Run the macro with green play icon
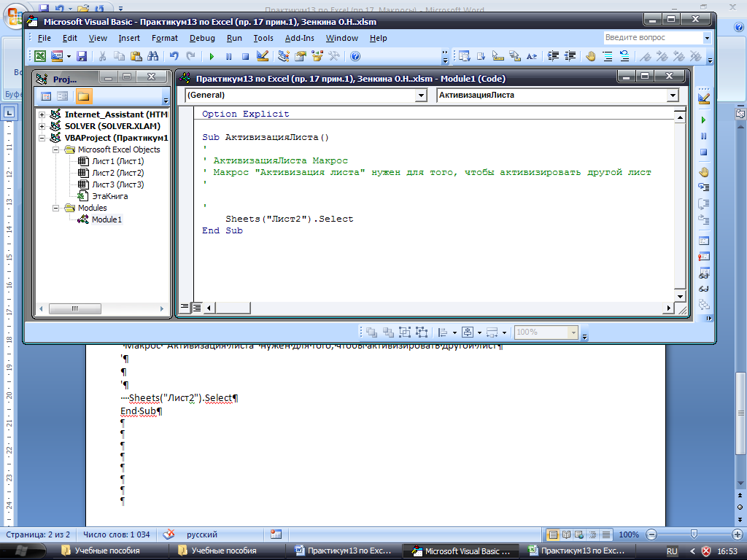This screenshot has height=560, width=747. (212, 56)
